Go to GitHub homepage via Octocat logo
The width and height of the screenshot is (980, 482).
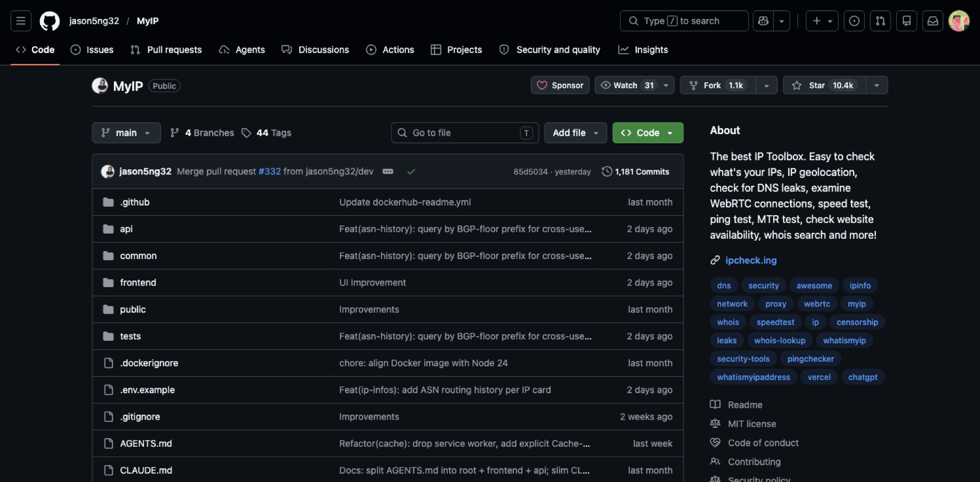[x=50, y=21]
